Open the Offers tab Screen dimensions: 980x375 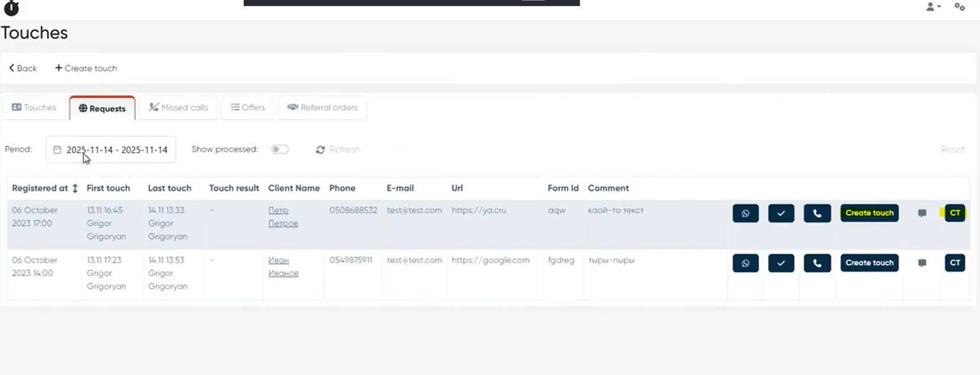coord(248,107)
